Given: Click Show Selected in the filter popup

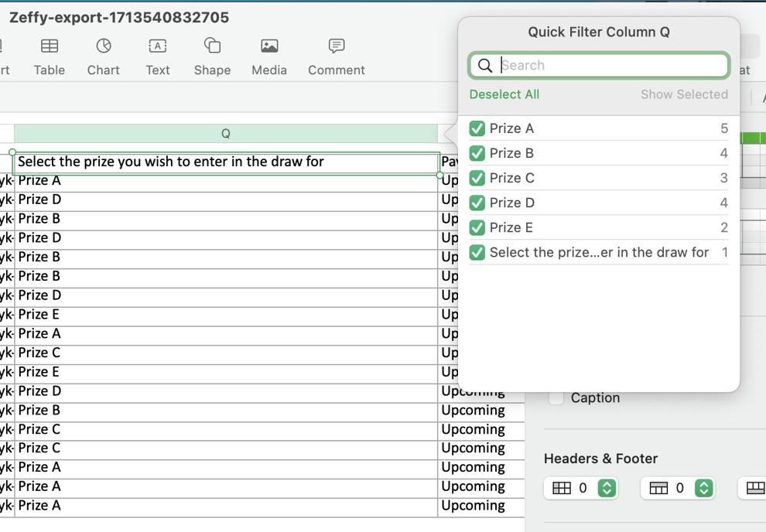Looking at the screenshot, I should tap(683, 94).
